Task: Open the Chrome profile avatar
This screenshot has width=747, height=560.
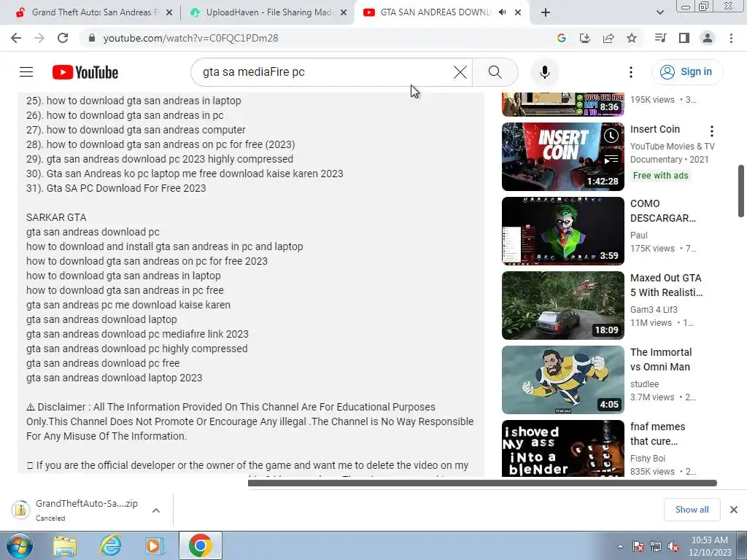Action: [x=708, y=38]
